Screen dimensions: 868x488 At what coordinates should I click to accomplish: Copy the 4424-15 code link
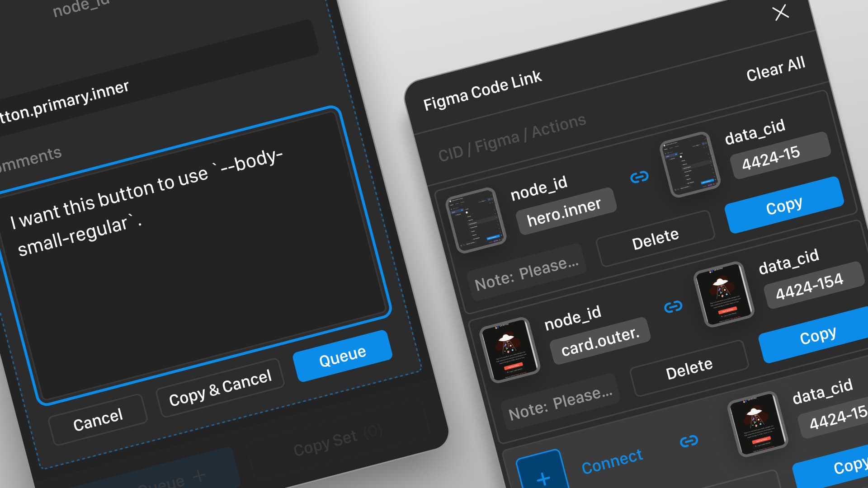[x=784, y=206]
